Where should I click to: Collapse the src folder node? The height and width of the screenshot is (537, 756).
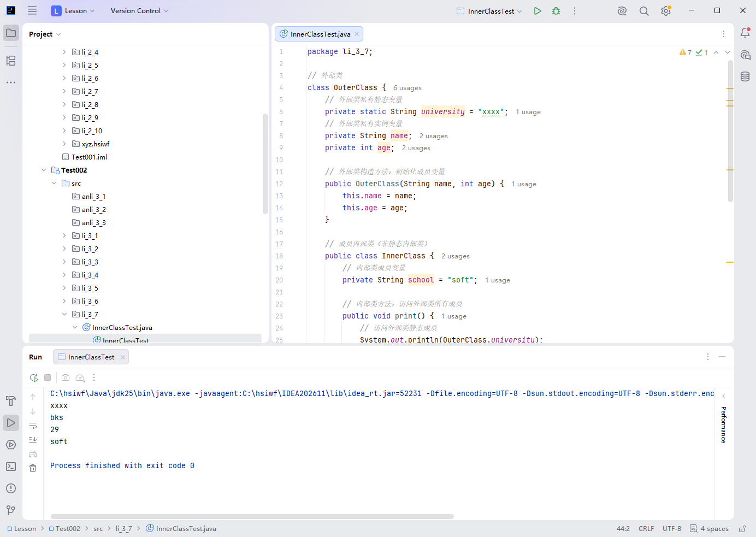(x=54, y=184)
